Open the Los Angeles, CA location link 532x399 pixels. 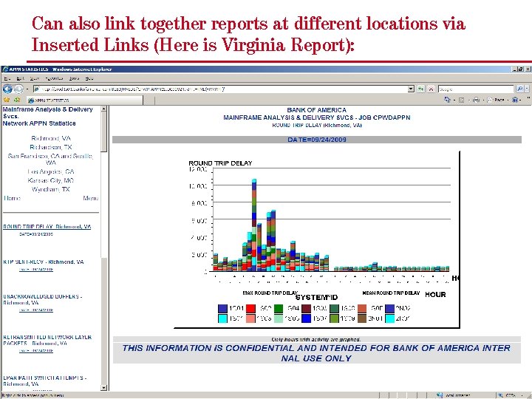point(51,171)
